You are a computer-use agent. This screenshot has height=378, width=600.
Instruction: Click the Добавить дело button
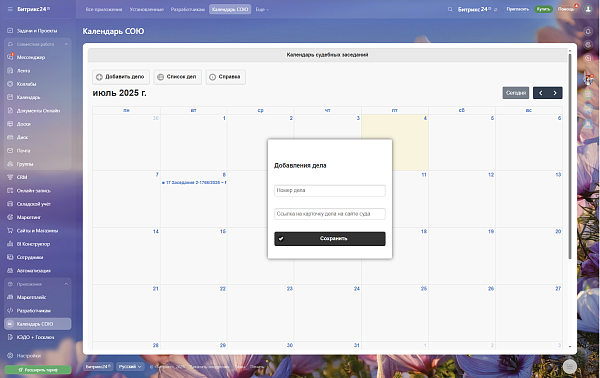click(x=121, y=77)
